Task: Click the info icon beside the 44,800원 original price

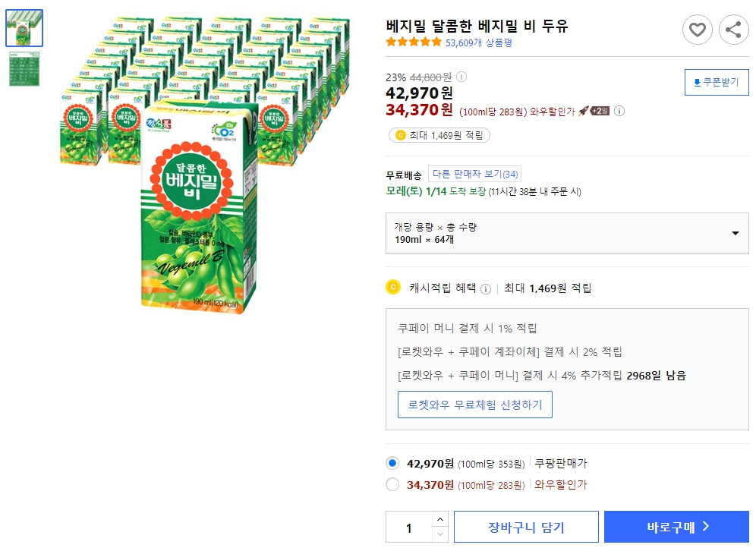Action: [x=462, y=76]
